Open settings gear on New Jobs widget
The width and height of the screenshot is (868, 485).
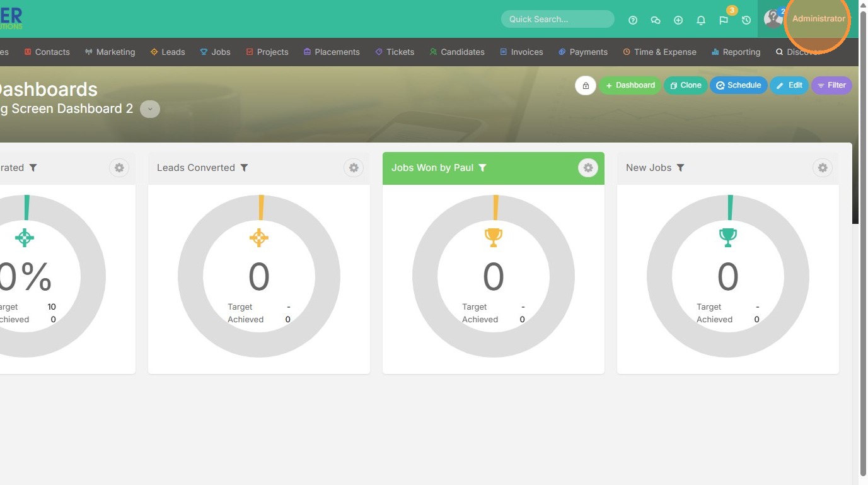[x=823, y=168]
